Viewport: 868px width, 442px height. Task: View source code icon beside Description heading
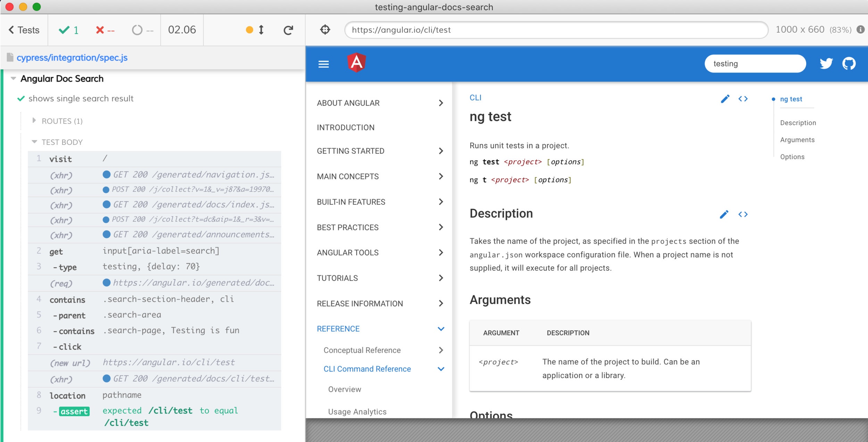click(743, 214)
